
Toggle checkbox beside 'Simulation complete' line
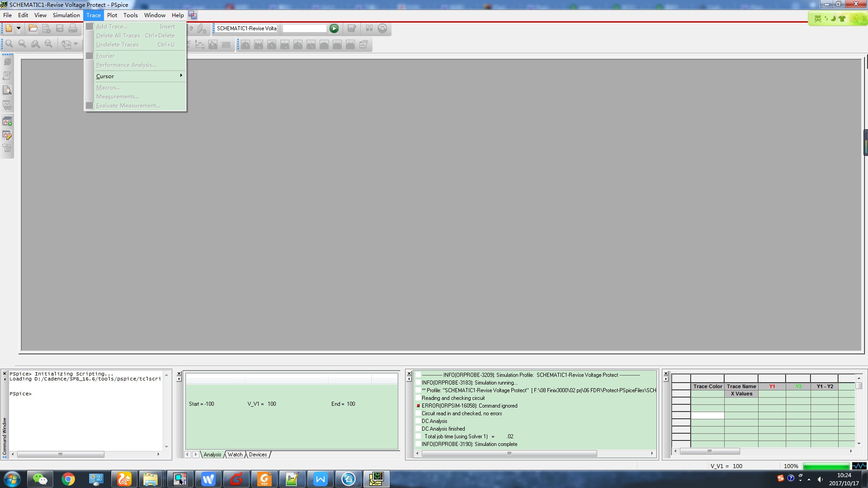pos(418,444)
